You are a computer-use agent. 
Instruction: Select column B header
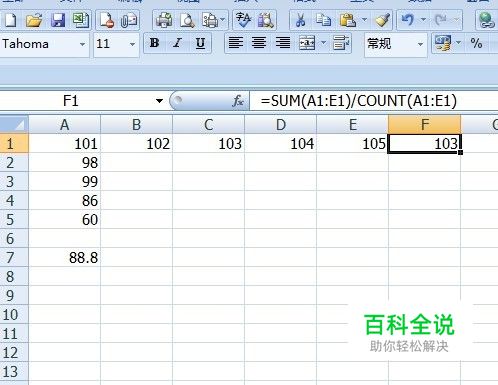(x=137, y=125)
